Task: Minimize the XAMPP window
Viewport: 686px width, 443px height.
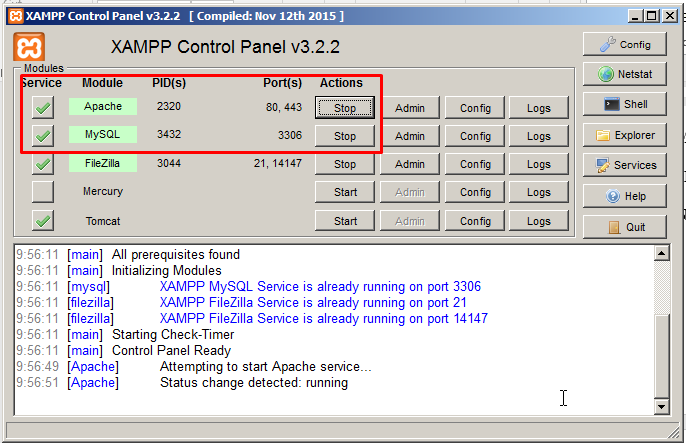Action: coord(635,17)
